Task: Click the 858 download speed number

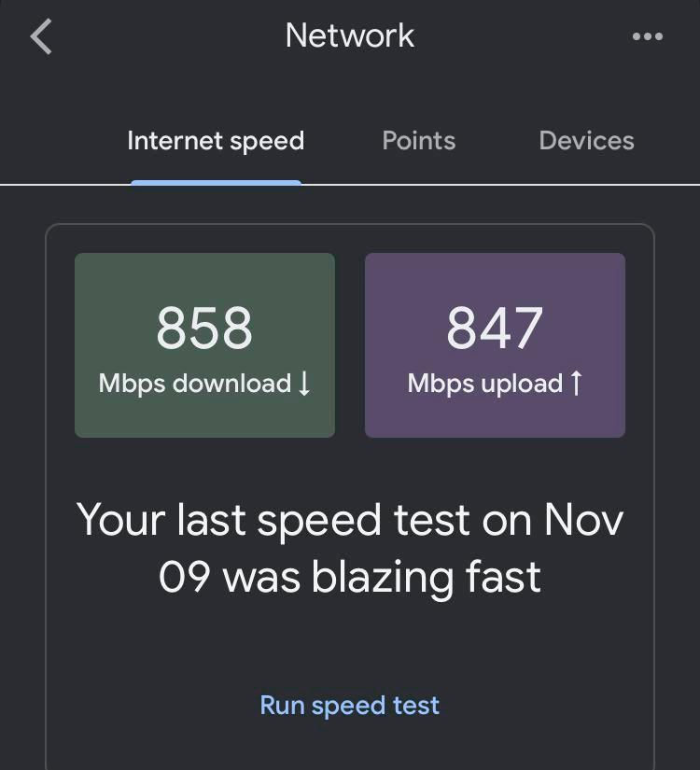Action: coord(204,328)
